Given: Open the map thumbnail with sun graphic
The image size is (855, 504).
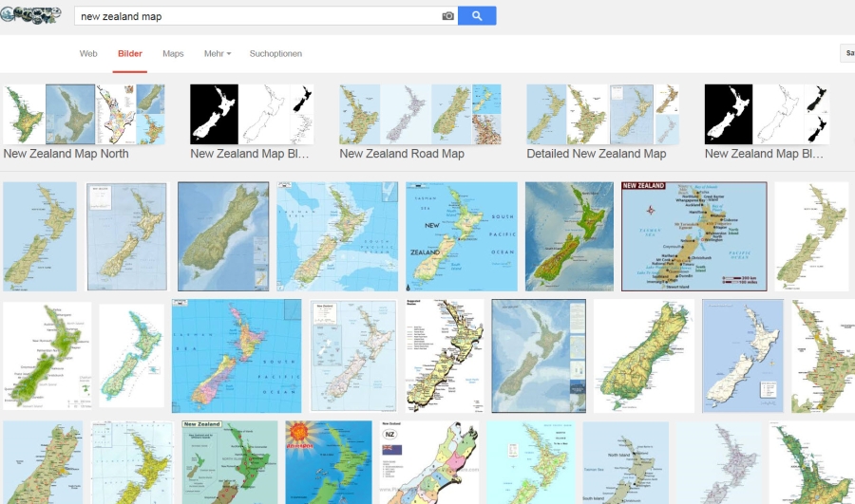Looking at the screenshot, I should click(x=329, y=462).
